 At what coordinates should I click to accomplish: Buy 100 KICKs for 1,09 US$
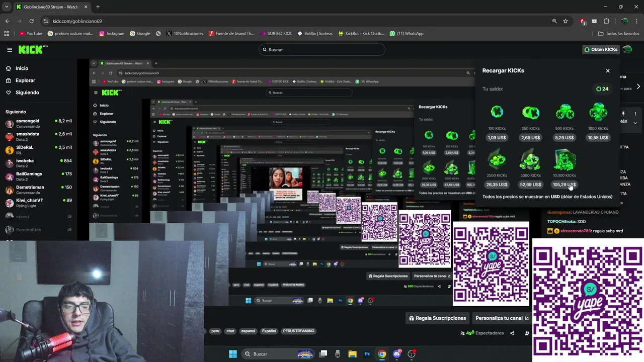pos(497,138)
